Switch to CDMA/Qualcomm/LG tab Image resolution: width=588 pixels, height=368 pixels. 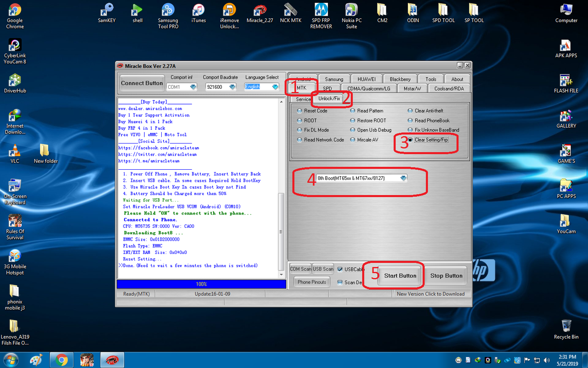pyautogui.click(x=369, y=88)
